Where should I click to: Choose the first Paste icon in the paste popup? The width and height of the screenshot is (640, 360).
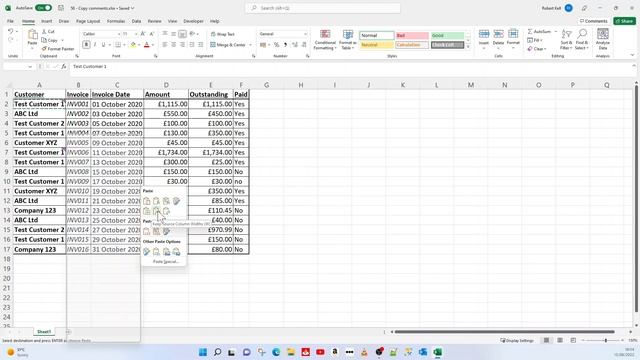pyautogui.click(x=147, y=201)
